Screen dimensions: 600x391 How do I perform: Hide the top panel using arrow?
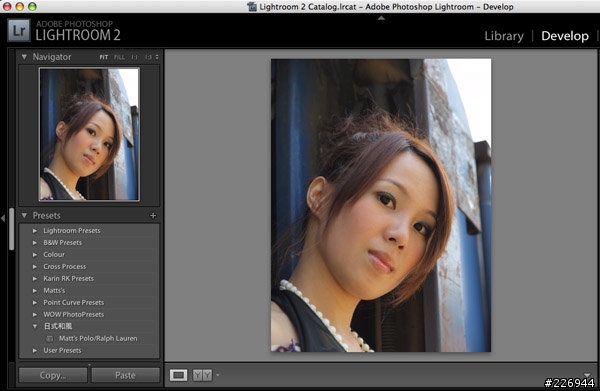(381, 18)
